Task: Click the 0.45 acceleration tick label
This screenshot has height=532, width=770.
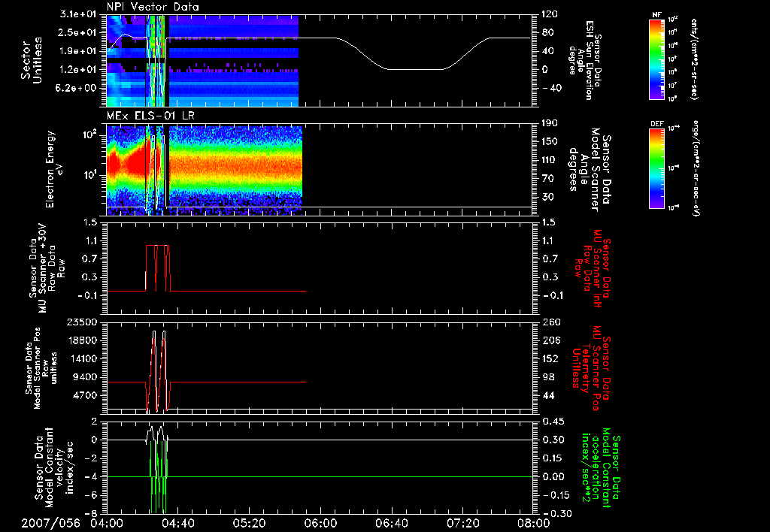Action: pyautogui.click(x=552, y=422)
